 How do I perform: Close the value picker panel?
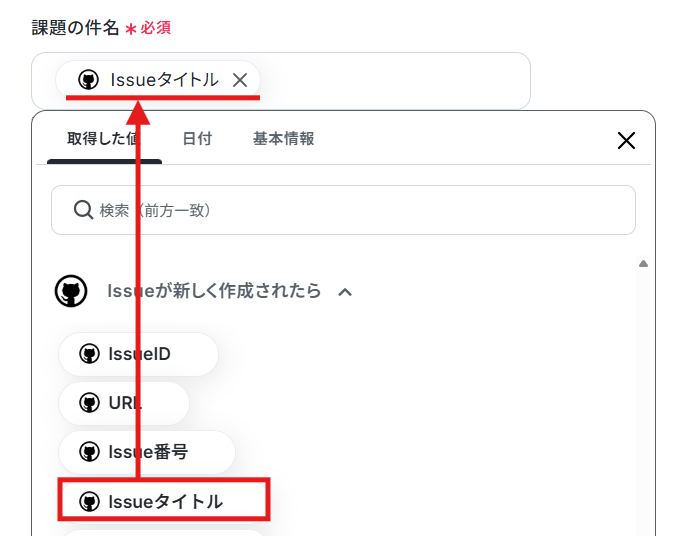626,141
